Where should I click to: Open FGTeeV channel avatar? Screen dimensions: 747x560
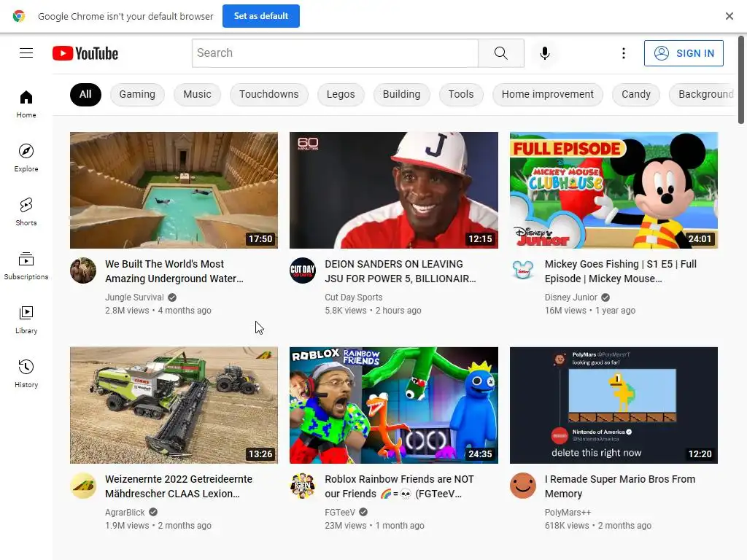[x=303, y=486]
